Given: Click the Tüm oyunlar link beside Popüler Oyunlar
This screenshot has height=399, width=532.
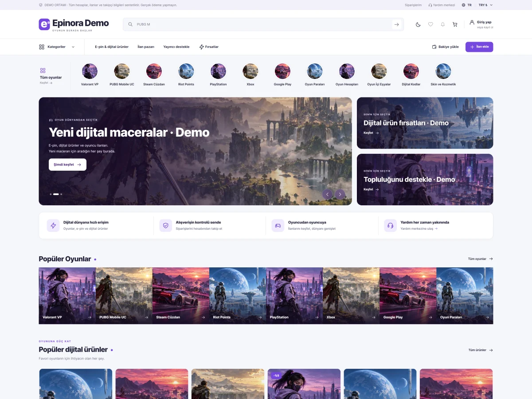Looking at the screenshot, I should click(x=481, y=259).
